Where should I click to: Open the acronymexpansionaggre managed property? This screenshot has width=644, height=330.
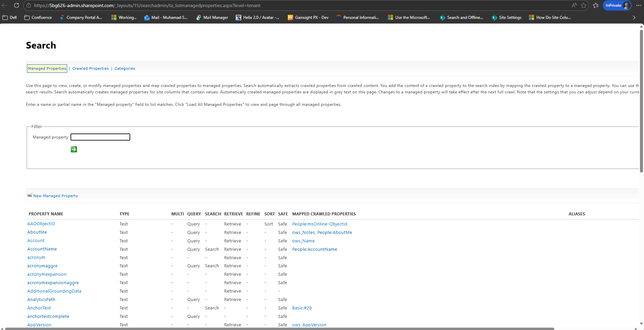tap(53, 283)
